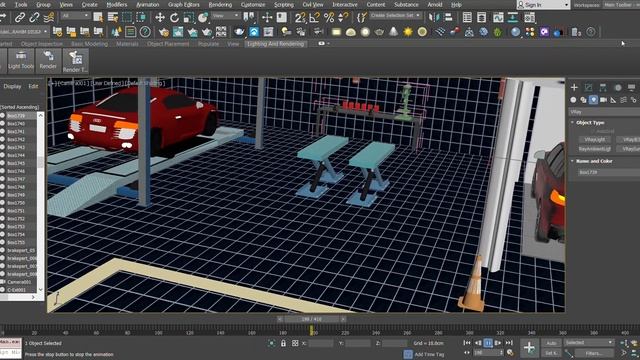
Task: Open the Graph Editors menu
Action: [184, 5]
